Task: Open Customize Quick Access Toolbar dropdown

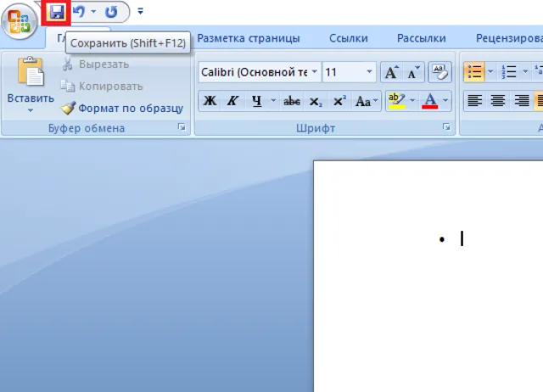Action: tap(140, 11)
